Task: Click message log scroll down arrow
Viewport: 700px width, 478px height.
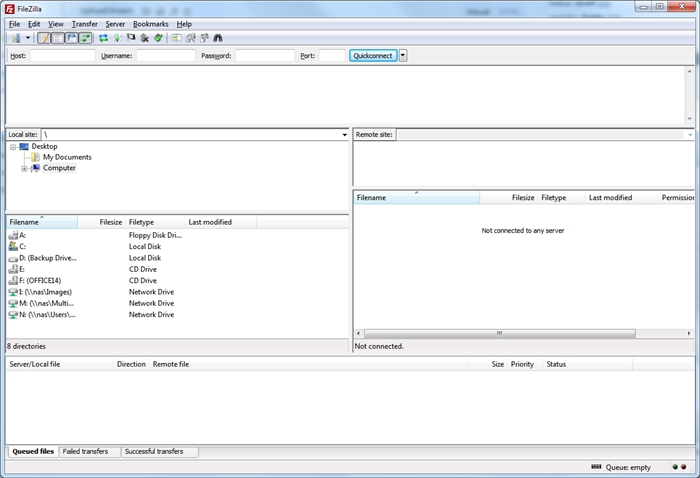Action: pos(689,119)
